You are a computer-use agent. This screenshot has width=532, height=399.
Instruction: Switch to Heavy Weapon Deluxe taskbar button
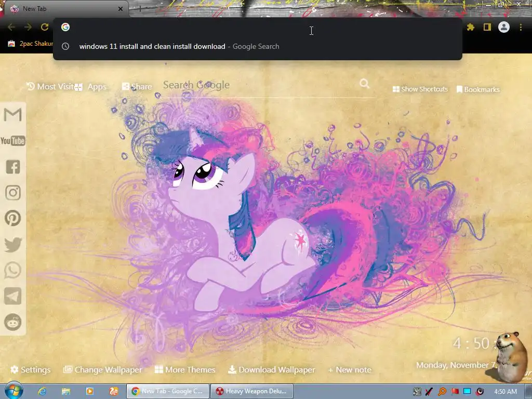pos(252,391)
